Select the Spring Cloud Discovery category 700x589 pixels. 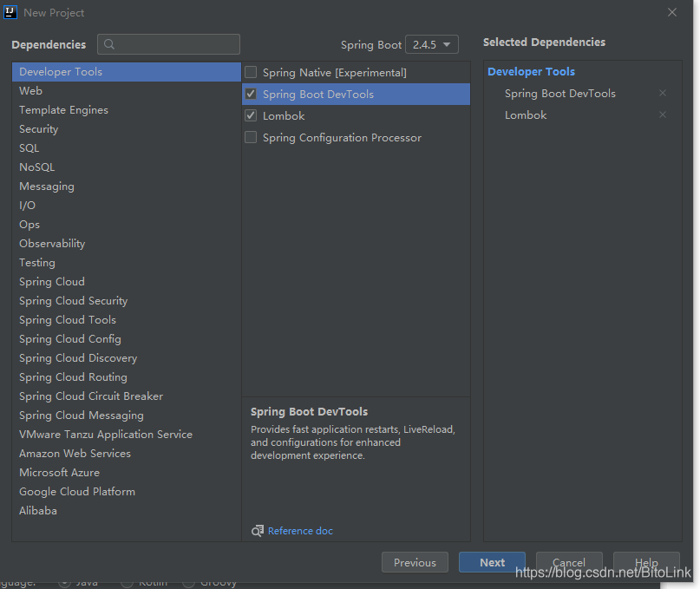[x=127, y=358]
